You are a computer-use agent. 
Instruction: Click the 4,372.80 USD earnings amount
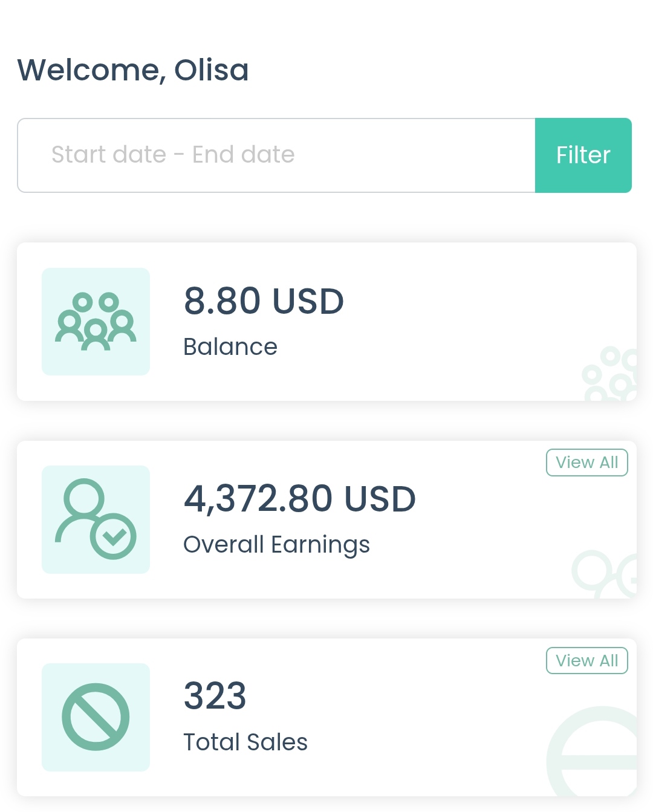(x=300, y=499)
